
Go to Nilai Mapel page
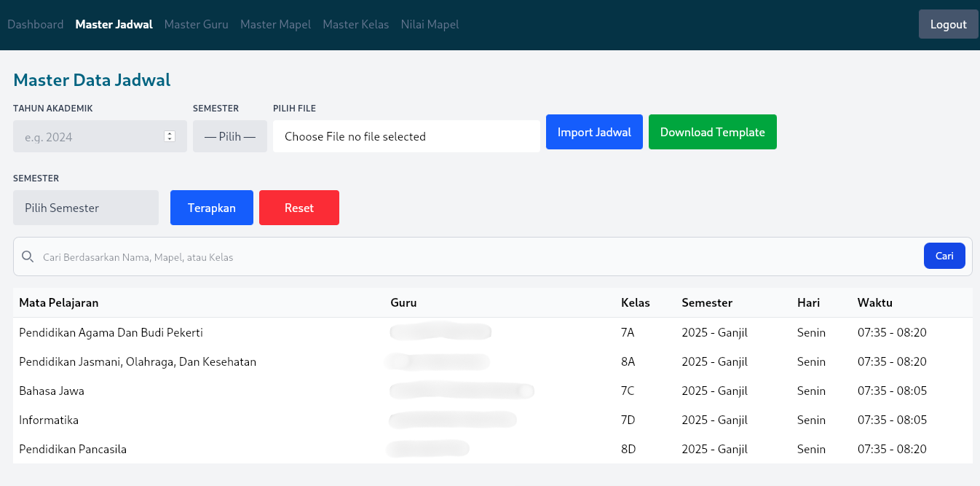430,24
